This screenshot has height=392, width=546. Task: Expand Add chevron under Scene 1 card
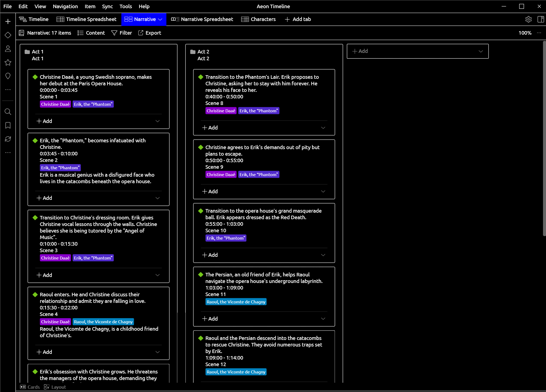point(157,121)
